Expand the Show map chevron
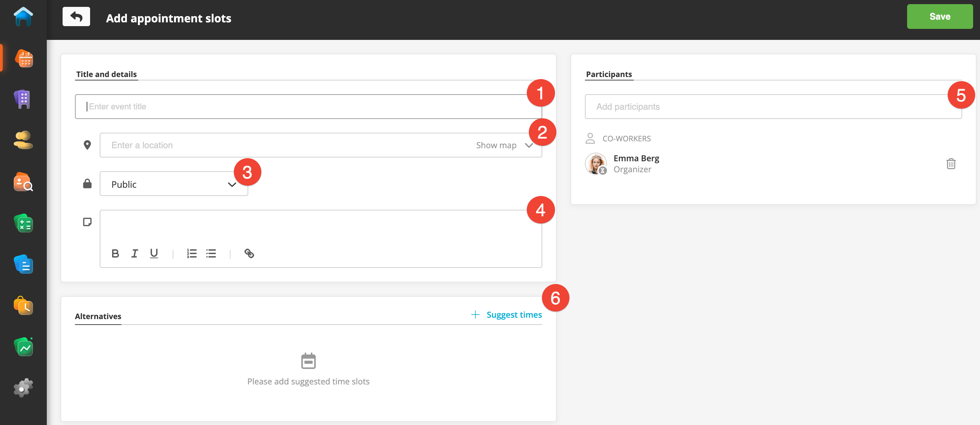 coord(529,145)
